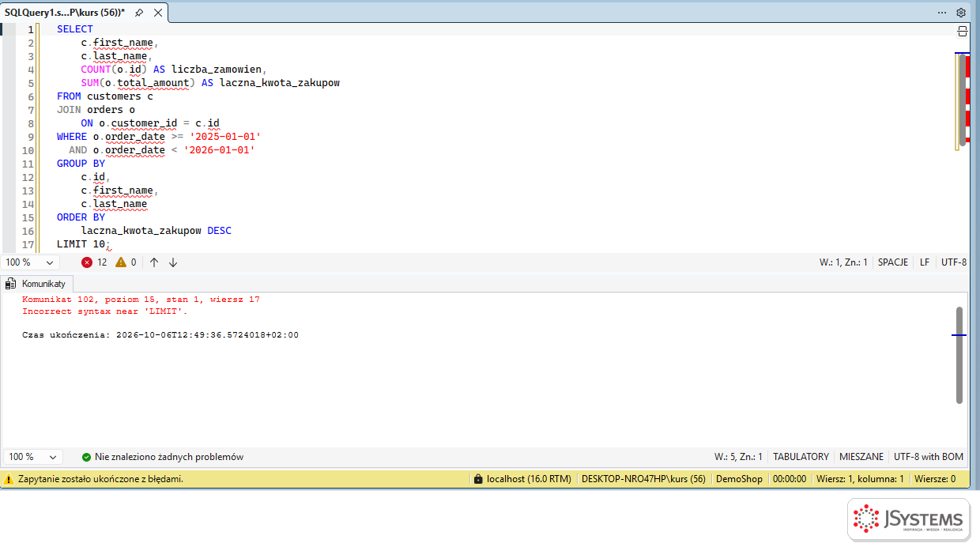Viewport: 980px width, 547px height.
Task: Close the SQLQuery1 query tab
Action: [158, 13]
